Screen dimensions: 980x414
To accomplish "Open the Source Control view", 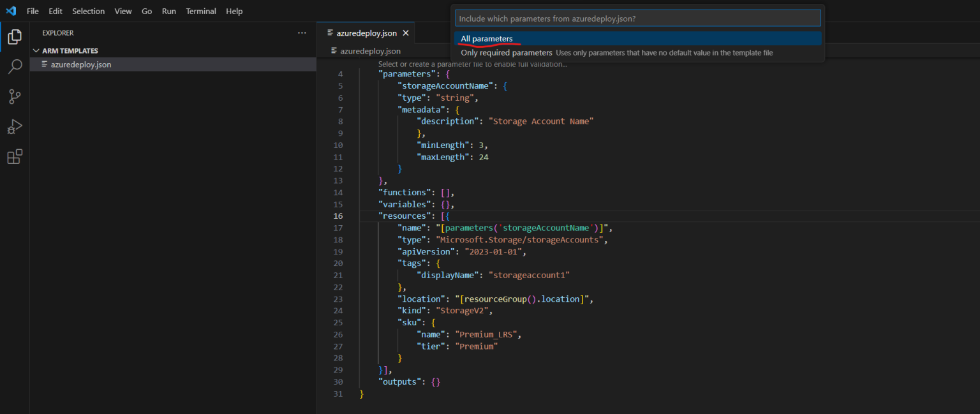I will click(x=14, y=96).
